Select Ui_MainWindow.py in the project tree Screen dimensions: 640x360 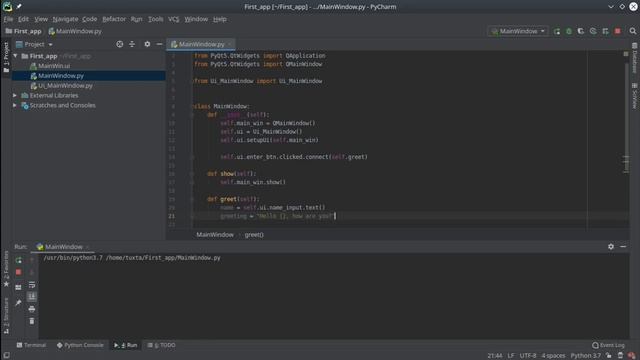point(65,86)
